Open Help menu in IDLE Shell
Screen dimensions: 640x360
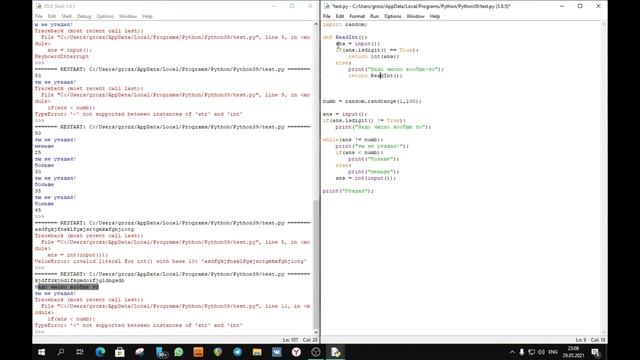click(147, 16)
